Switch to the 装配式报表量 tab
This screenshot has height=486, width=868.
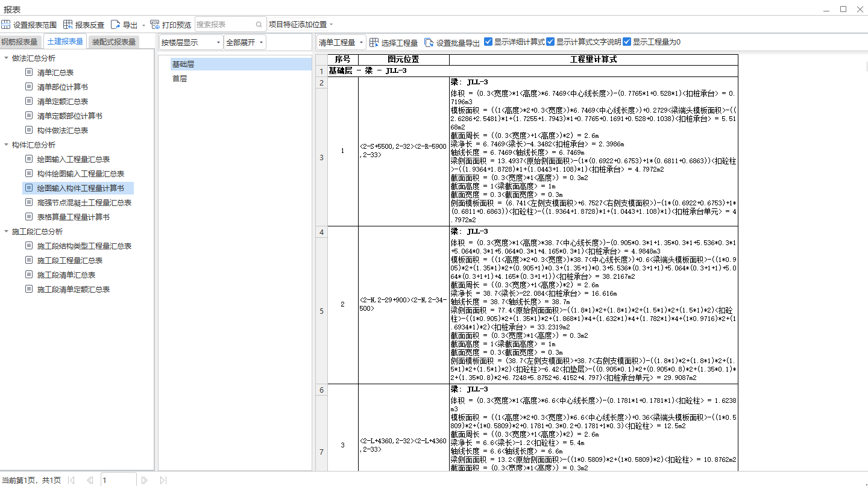point(114,42)
